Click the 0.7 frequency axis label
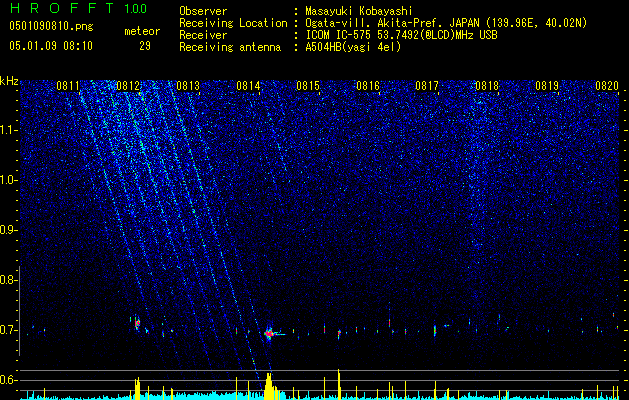The width and height of the screenshot is (629, 400). point(9,330)
